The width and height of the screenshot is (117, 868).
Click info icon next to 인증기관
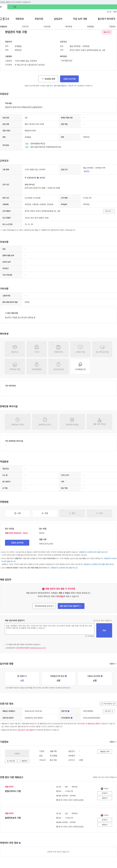pos(69,711)
